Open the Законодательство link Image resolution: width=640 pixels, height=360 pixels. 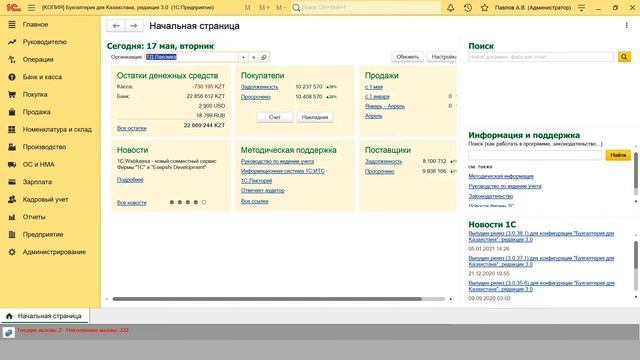(x=491, y=196)
